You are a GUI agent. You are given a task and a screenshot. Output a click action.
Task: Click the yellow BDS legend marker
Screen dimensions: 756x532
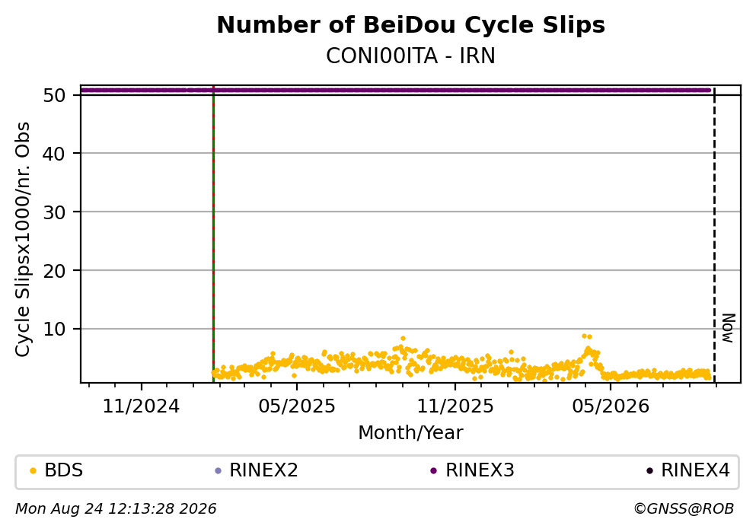click(x=33, y=471)
